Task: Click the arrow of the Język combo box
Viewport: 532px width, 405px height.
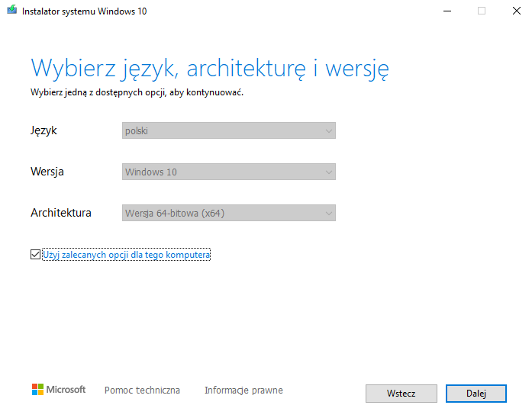Action: pyautogui.click(x=328, y=131)
